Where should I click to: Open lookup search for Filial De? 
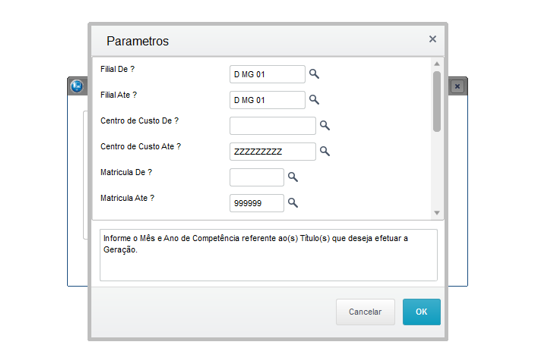[x=314, y=74]
